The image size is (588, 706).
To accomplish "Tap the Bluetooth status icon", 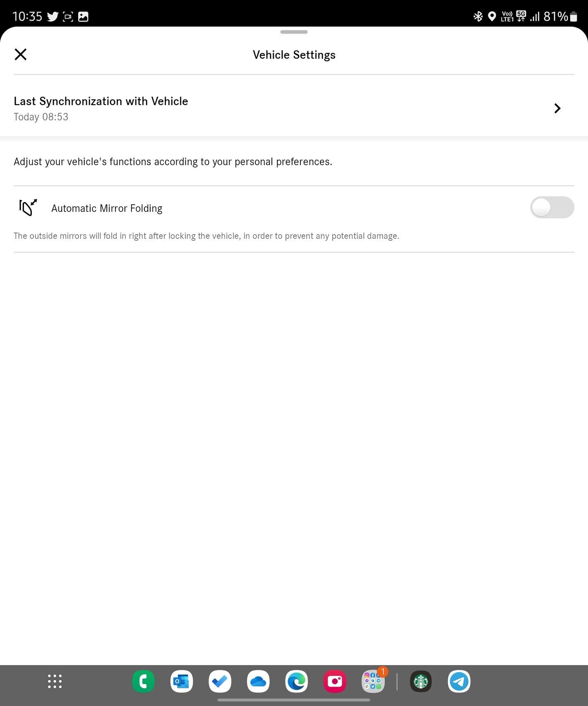I will (x=478, y=17).
